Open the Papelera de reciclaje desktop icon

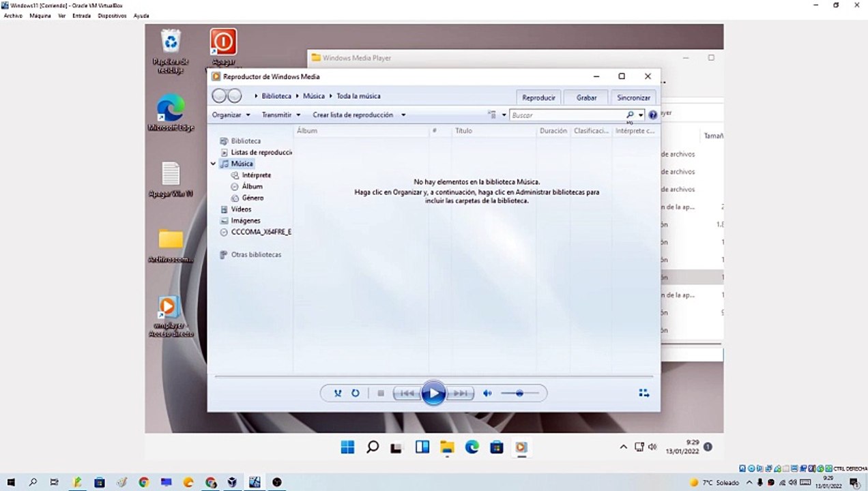[x=171, y=52]
